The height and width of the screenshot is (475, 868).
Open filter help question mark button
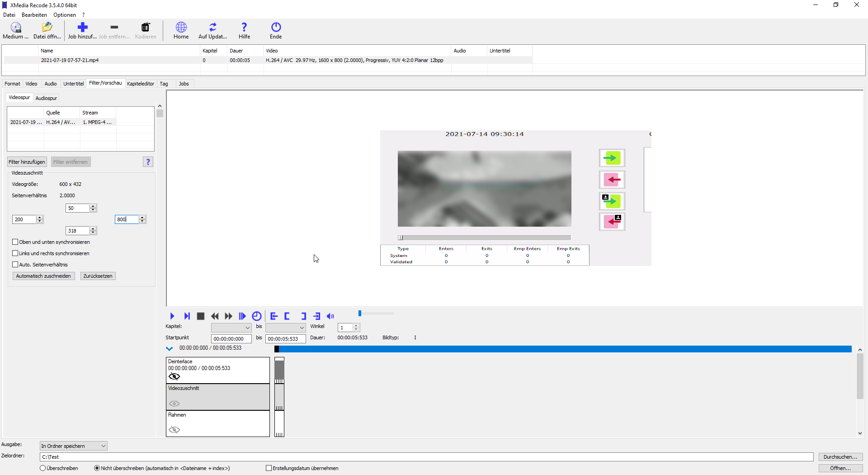click(148, 162)
